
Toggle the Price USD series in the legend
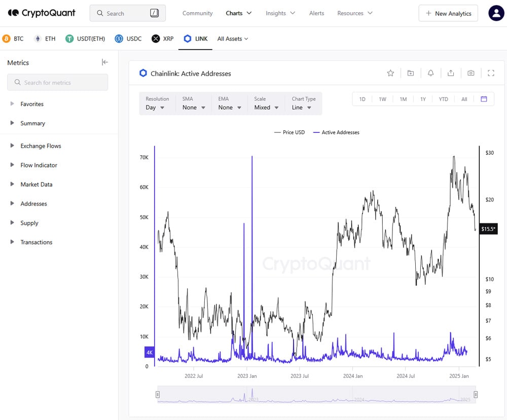coord(289,132)
